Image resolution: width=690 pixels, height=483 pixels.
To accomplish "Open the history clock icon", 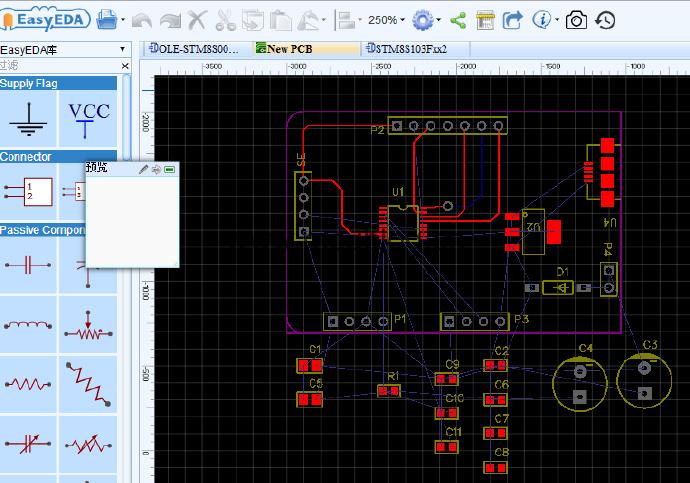I will coord(605,20).
